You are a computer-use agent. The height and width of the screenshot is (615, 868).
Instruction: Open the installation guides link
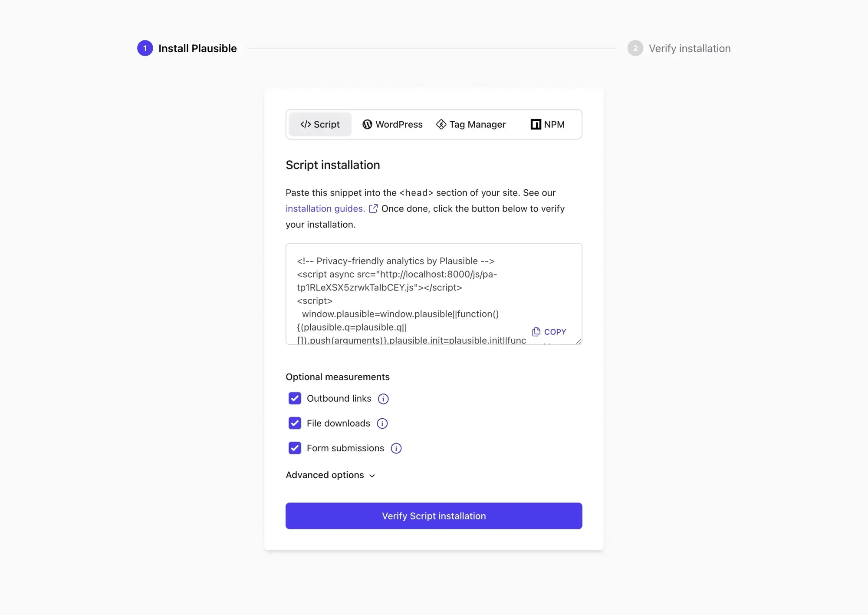pos(325,208)
